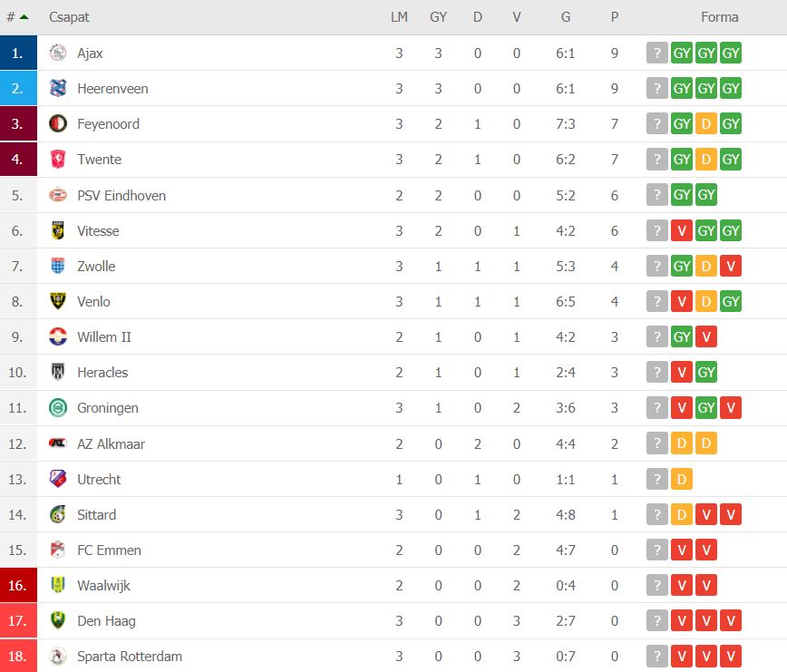This screenshot has width=787, height=672.
Task: Click the PSV Eindhoven crest icon
Action: (x=58, y=195)
